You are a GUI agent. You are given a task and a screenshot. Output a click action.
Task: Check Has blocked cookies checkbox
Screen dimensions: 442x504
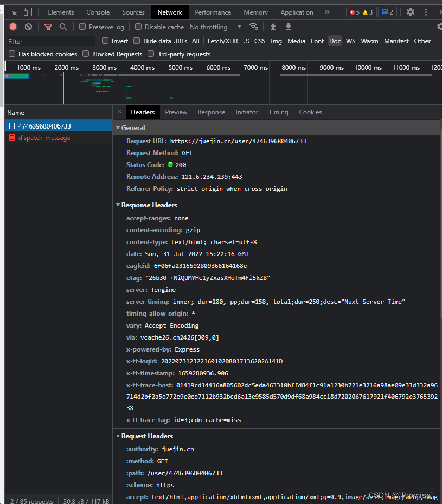[x=12, y=54]
